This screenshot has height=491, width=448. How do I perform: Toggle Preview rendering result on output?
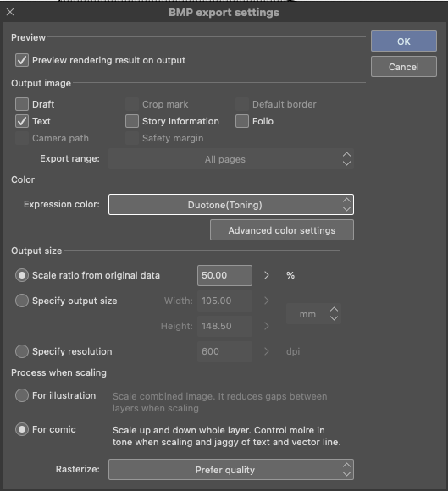pos(22,60)
